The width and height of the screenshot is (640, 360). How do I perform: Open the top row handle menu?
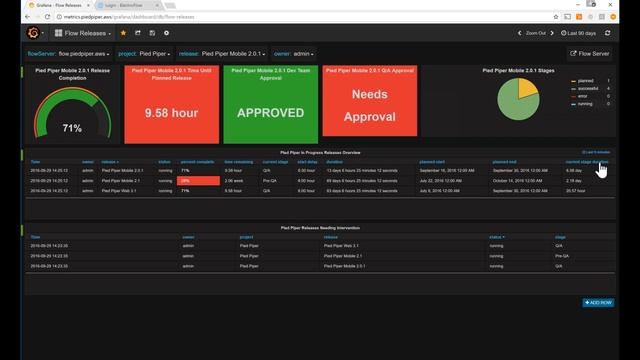coord(22,73)
